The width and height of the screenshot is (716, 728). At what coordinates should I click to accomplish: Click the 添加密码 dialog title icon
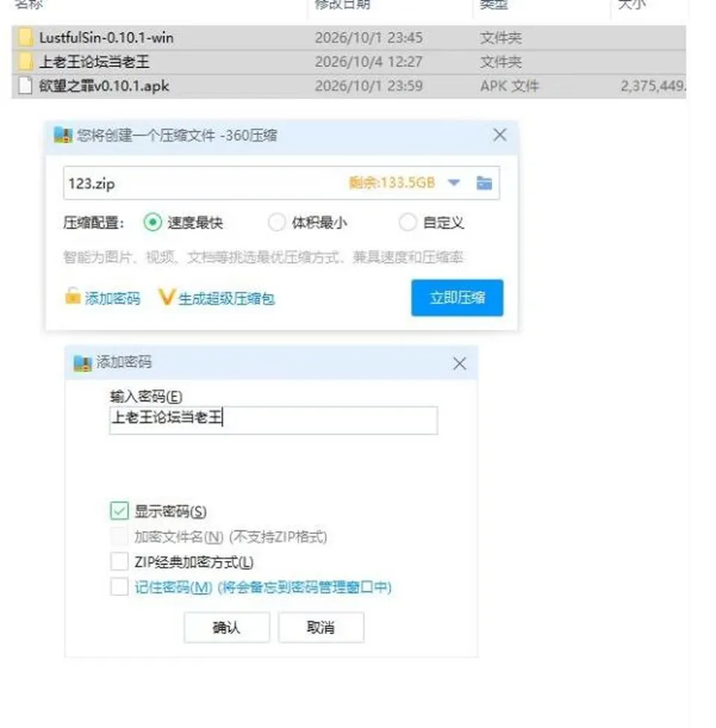coord(83,363)
